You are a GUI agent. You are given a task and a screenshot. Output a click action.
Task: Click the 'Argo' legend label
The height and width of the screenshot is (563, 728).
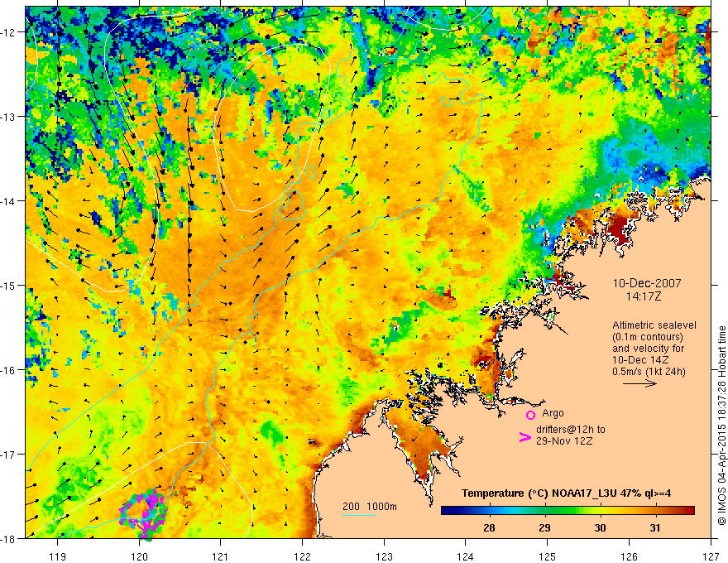point(553,413)
